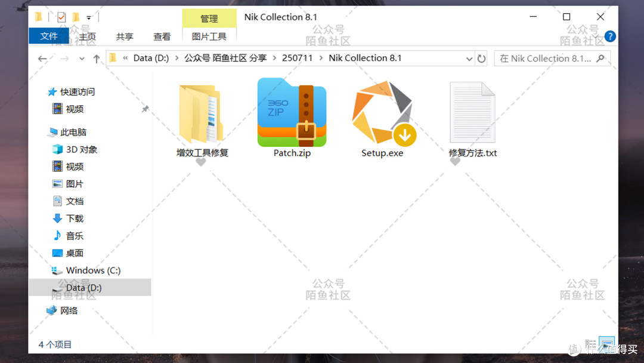
Task: Open the recent locations dropdown arrow
Action: tap(82, 59)
